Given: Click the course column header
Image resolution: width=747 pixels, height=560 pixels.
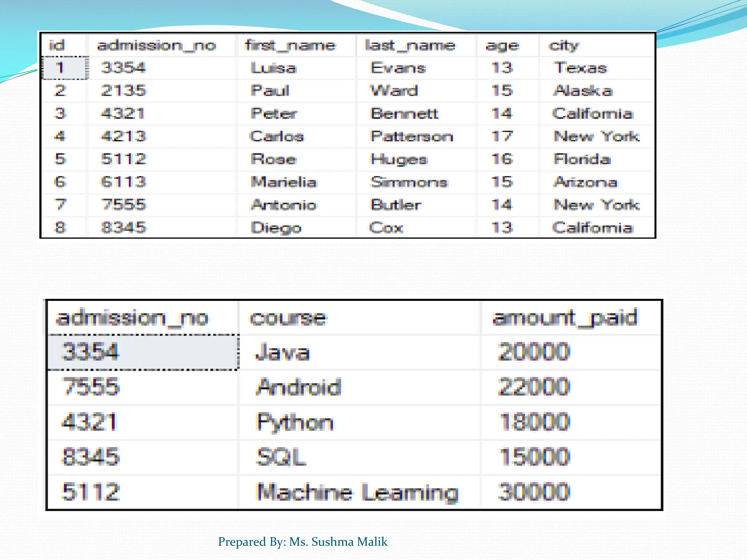Looking at the screenshot, I should 288,318.
